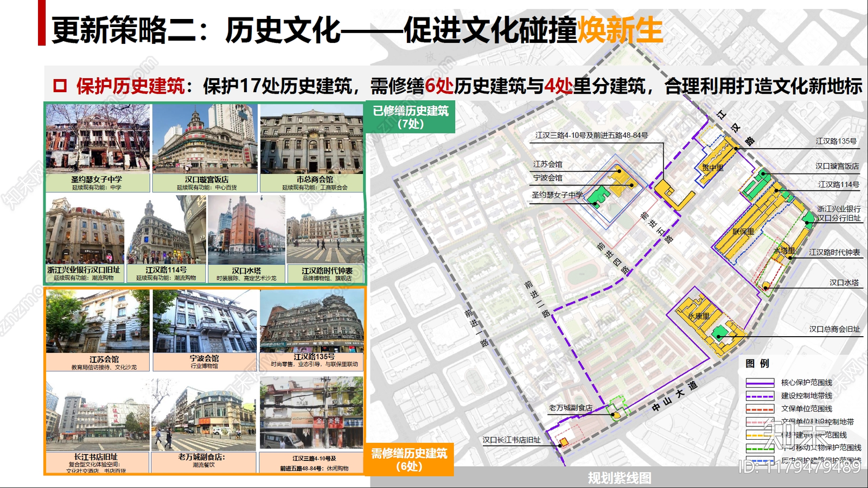Click the 圣约瑟女子中学 building photo
This screenshot has height=488, width=868.
pyautogui.click(x=98, y=138)
